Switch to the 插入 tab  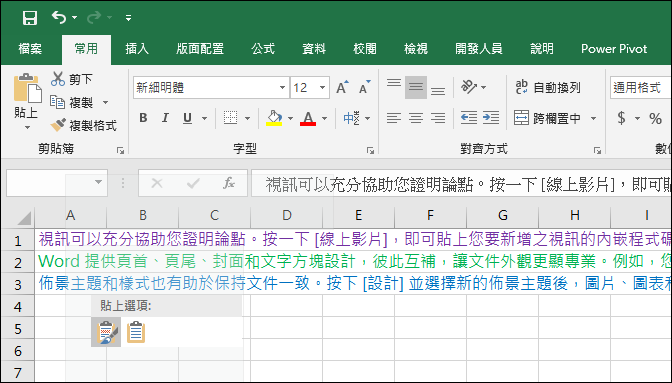(137, 49)
